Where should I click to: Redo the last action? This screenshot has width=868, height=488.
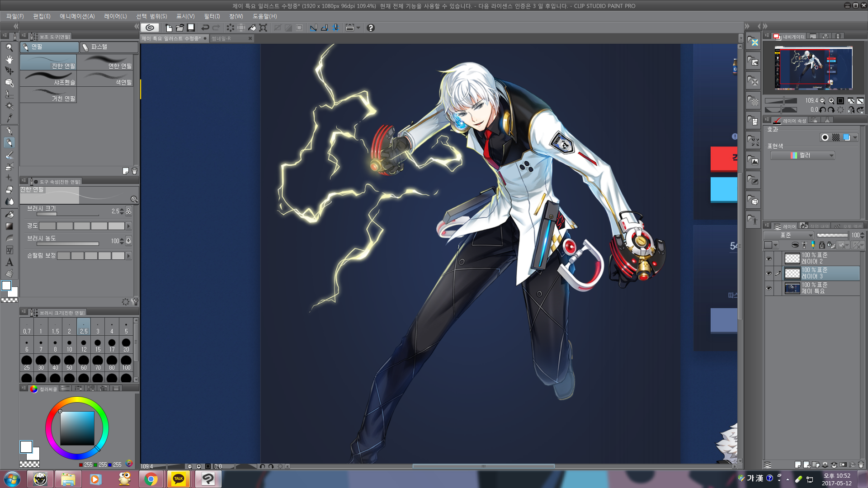216,28
